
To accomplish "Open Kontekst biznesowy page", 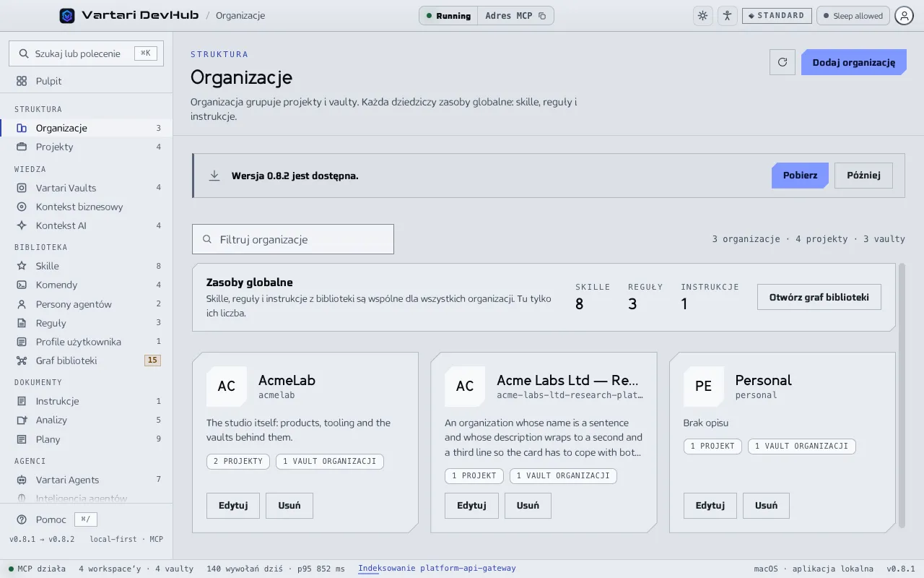I will click(87, 207).
